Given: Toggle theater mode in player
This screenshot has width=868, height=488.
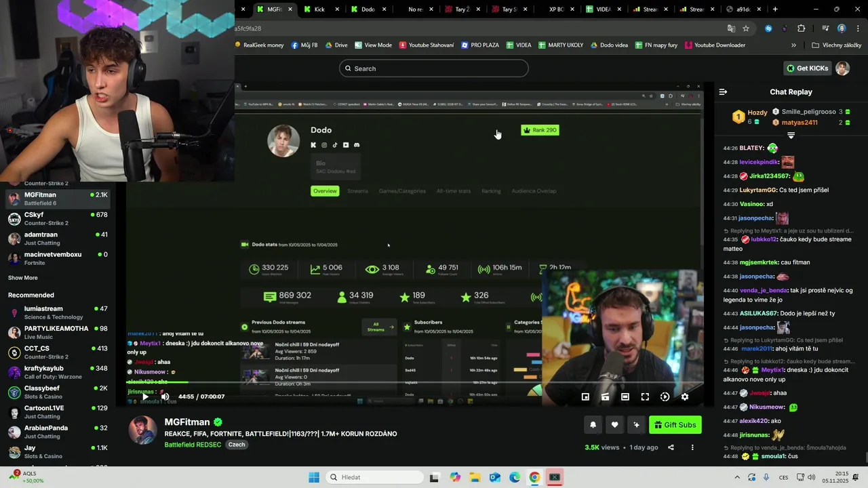Looking at the screenshot, I should (x=625, y=396).
